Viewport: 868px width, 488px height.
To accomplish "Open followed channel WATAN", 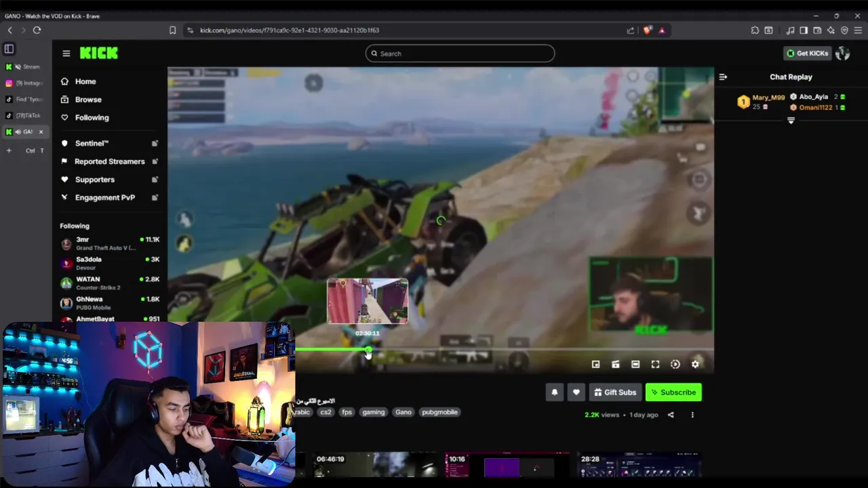I will [110, 283].
